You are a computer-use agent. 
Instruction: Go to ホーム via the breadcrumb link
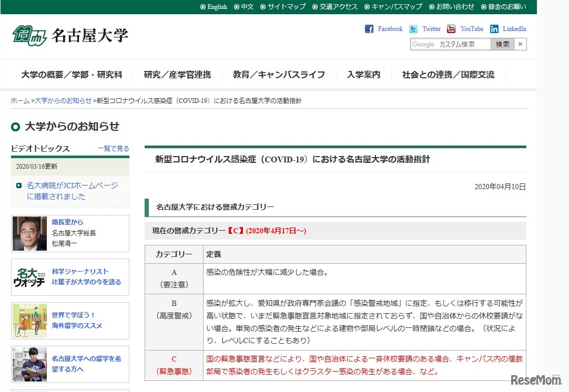[20, 100]
